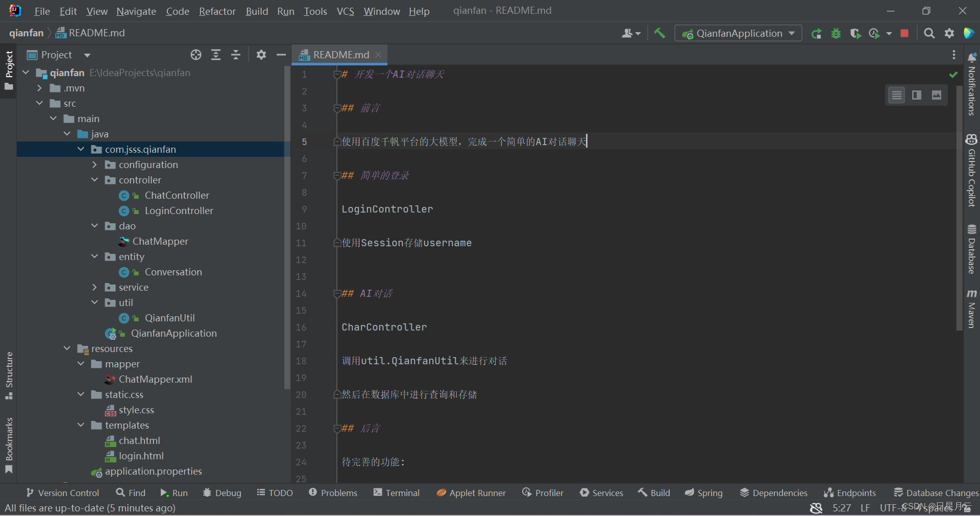Expand the configuration package

[x=94, y=165]
